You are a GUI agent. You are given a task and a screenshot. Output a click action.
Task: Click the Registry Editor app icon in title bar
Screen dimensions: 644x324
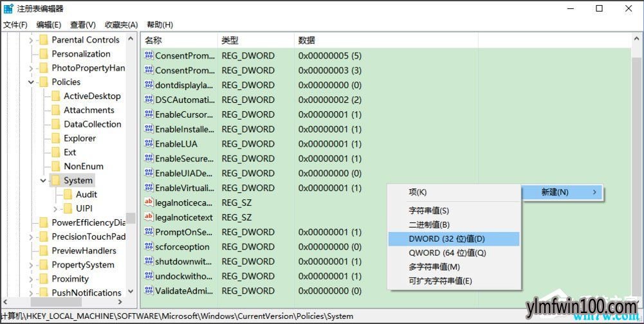(8, 8)
